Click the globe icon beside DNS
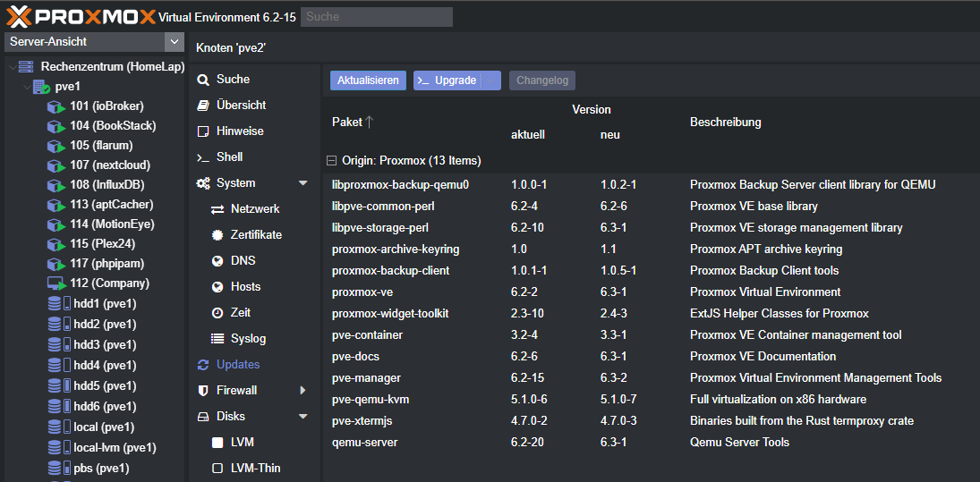Viewport: 980px width, 482px height. [x=217, y=261]
